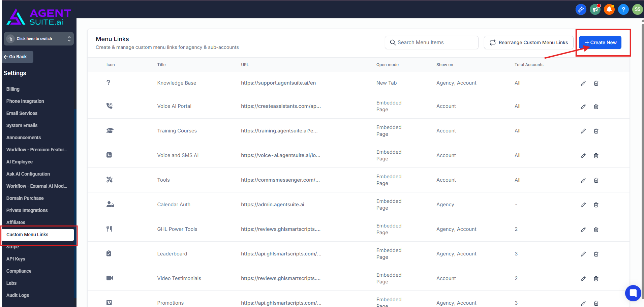Delete the Calendar Auth link
The height and width of the screenshot is (307, 644).
[x=596, y=205]
